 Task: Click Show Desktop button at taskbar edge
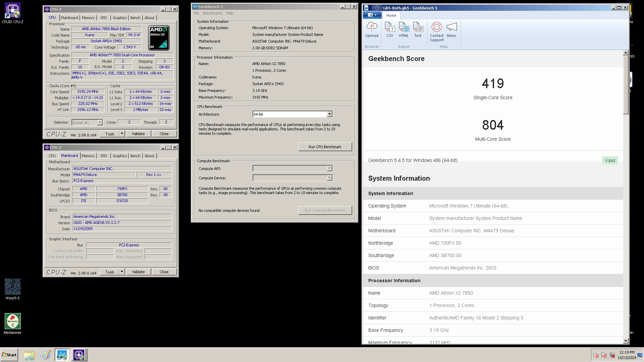[x=641, y=355]
